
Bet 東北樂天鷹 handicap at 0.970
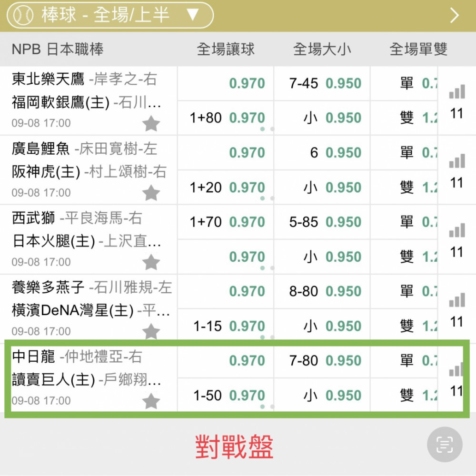pyautogui.click(x=226, y=83)
